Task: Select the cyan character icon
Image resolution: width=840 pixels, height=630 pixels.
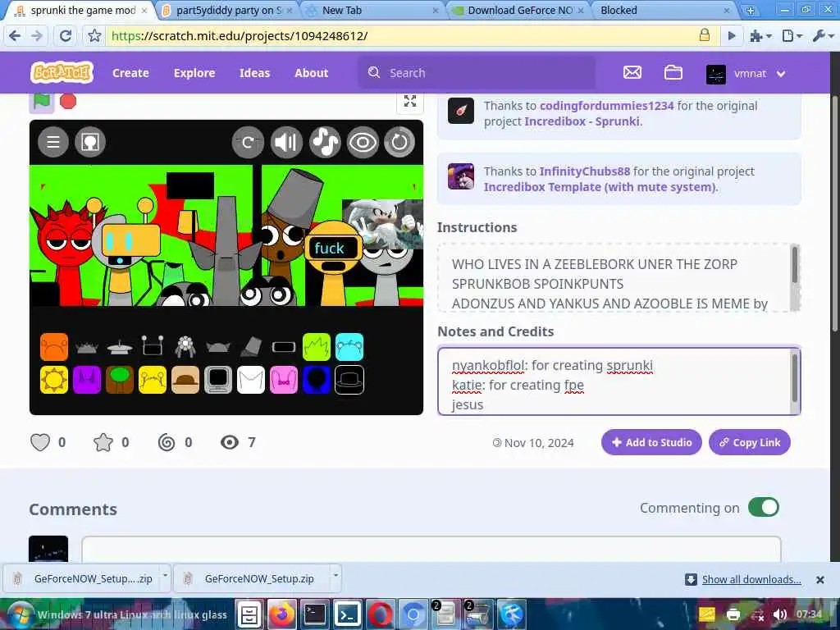Action: pos(349,347)
